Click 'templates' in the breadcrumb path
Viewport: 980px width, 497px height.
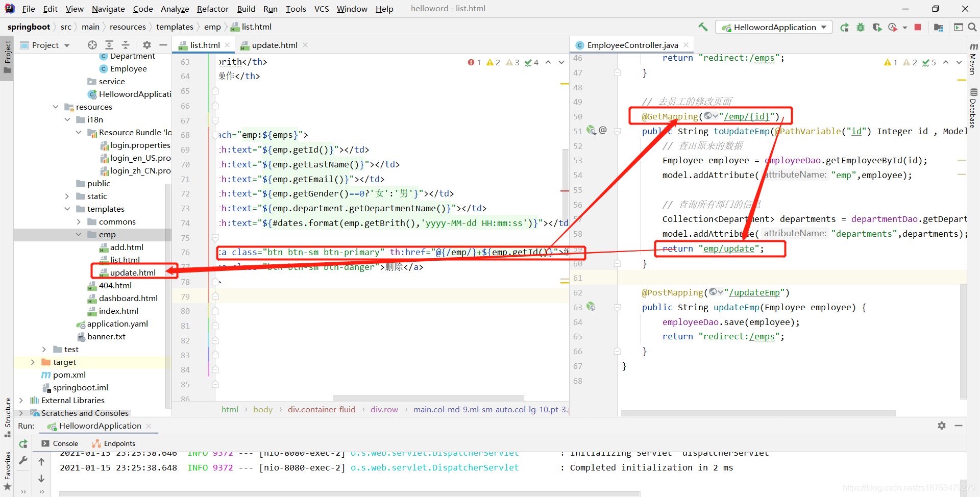click(x=175, y=27)
